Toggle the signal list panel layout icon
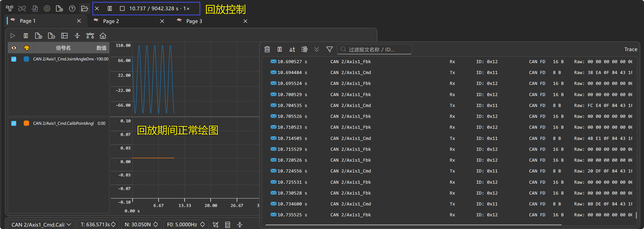 click(64, 36)
